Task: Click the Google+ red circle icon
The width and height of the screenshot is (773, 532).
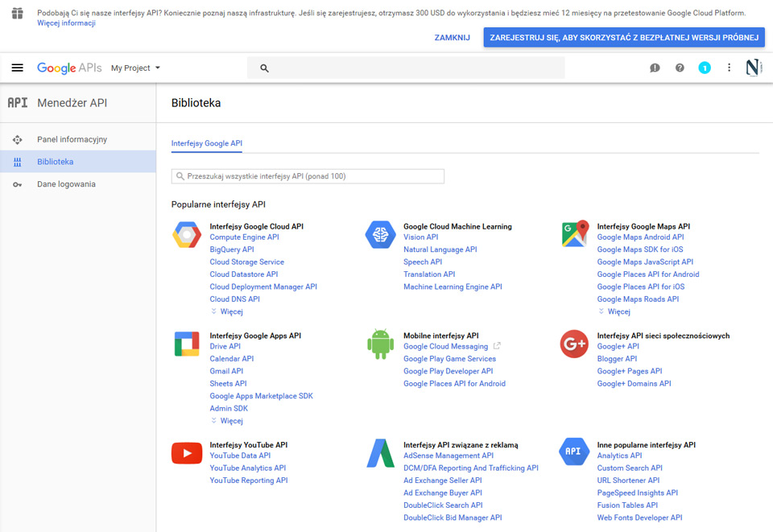Action: [574, 344]
